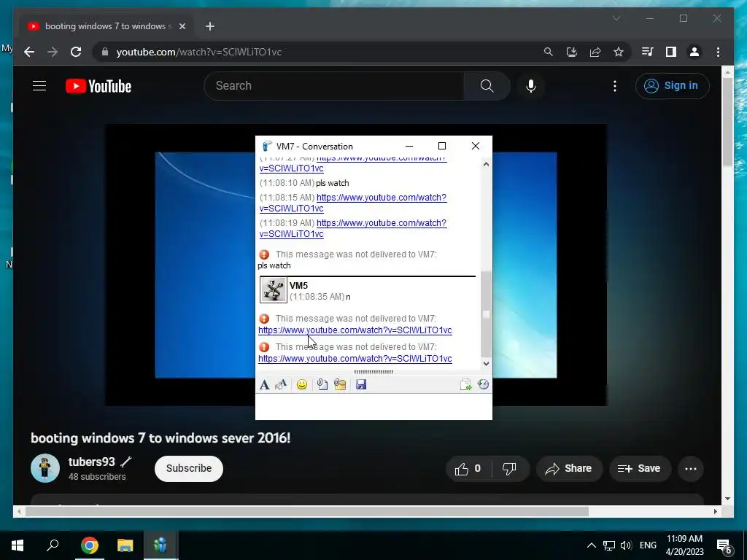This screenshot has width=747, height=560.
Task: Start voice search with microphone icon
Action: 531,86
